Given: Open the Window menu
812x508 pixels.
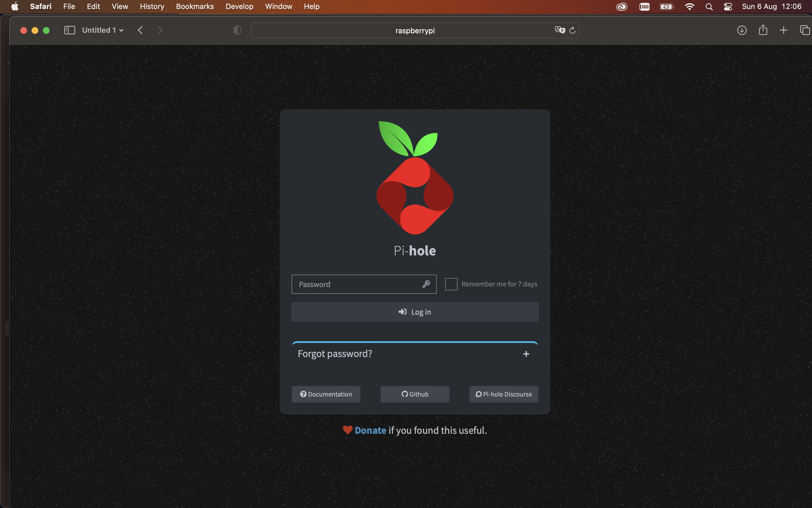Looking at the screenshot, I should (x=279, y=6).
